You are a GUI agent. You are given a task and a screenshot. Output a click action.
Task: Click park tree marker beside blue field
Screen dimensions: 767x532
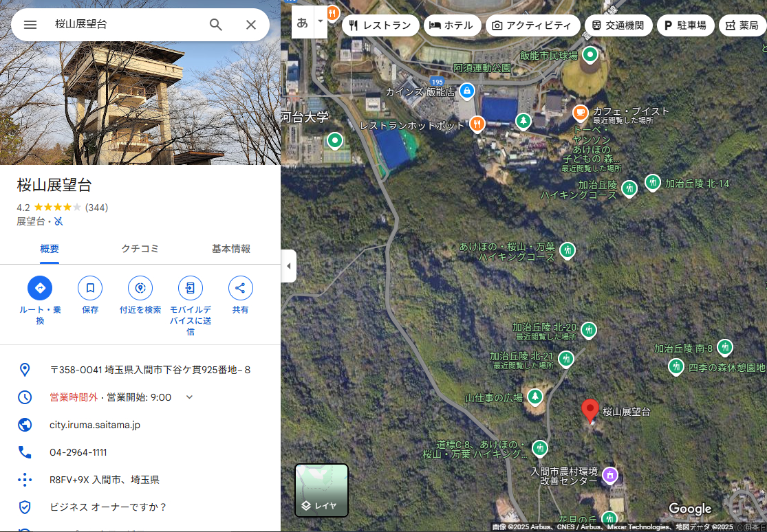(523, 120)
